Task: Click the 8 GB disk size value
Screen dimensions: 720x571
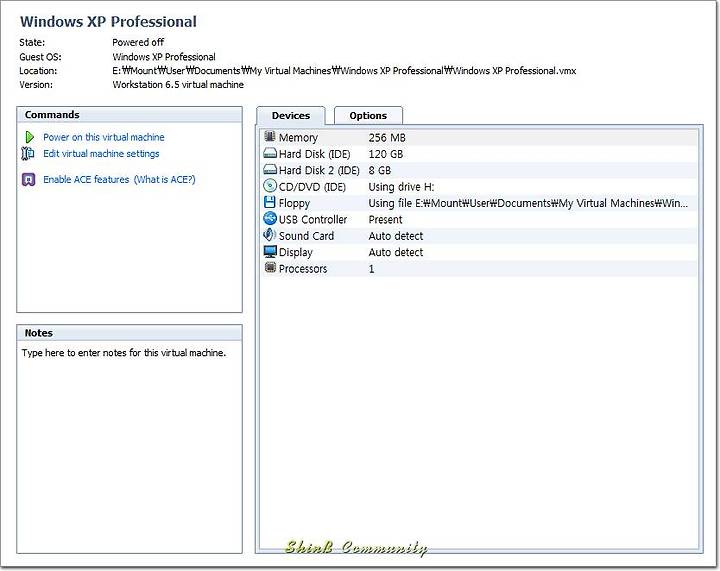Action: click(380, 170)
